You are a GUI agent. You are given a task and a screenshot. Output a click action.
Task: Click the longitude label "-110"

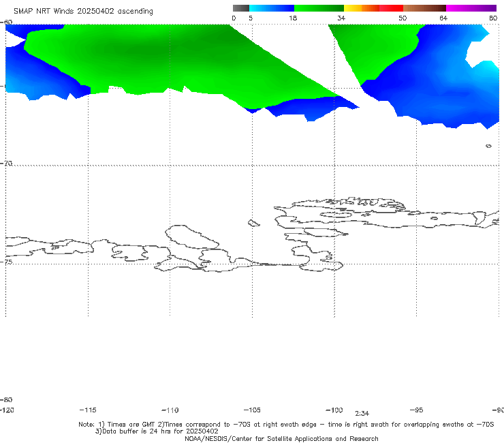(170, 410)
